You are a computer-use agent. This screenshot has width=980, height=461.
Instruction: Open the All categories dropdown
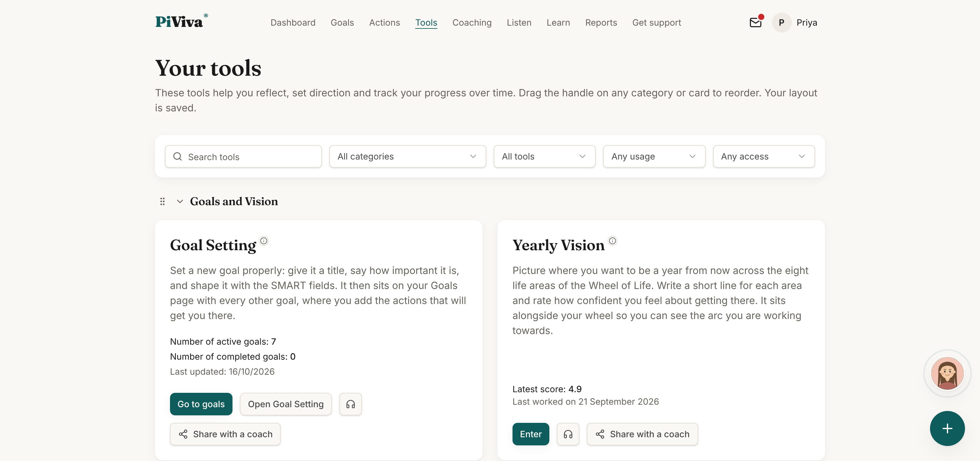tap(407, 156)
